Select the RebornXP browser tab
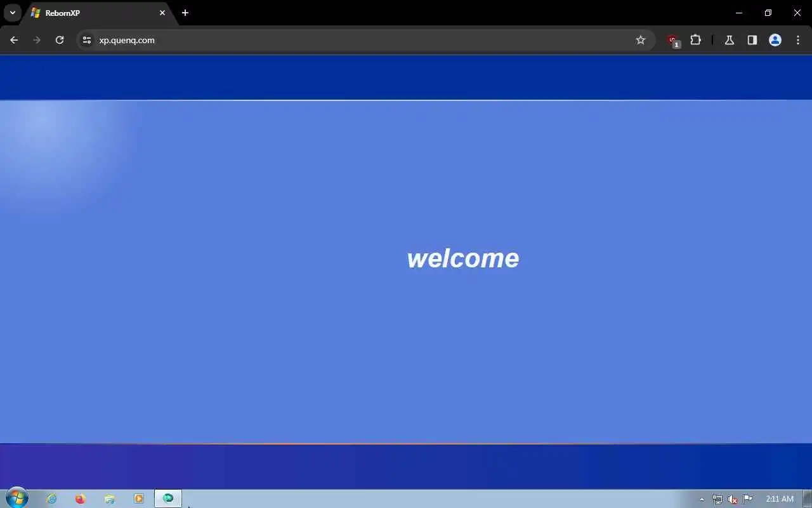Viewport: 812px width, 508px height. (98, 13)
